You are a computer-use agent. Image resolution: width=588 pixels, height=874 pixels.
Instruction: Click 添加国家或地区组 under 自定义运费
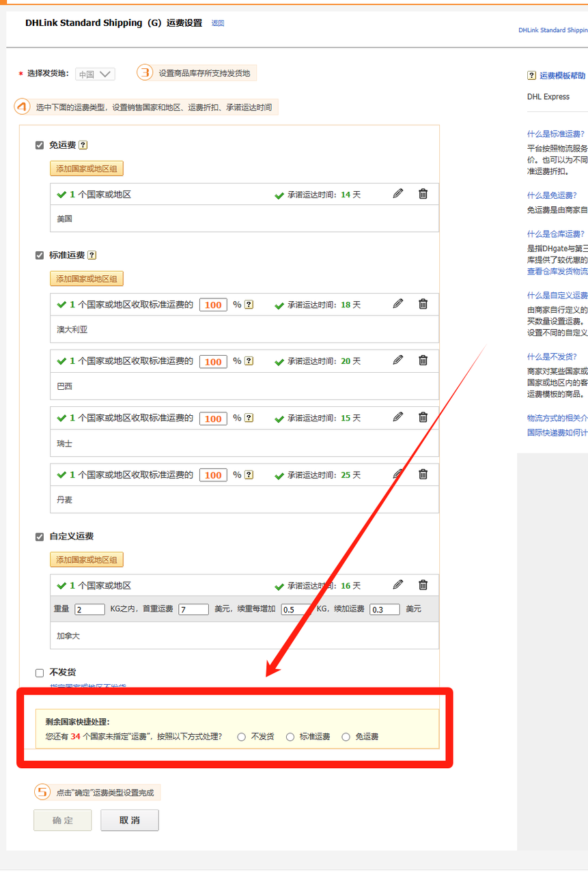(86, 559)
